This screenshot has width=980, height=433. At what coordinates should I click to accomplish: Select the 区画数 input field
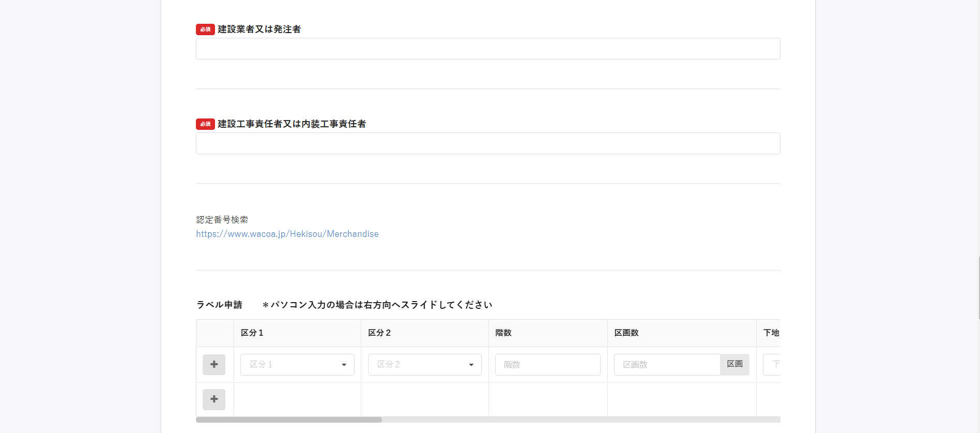click(x=667, y=365)
